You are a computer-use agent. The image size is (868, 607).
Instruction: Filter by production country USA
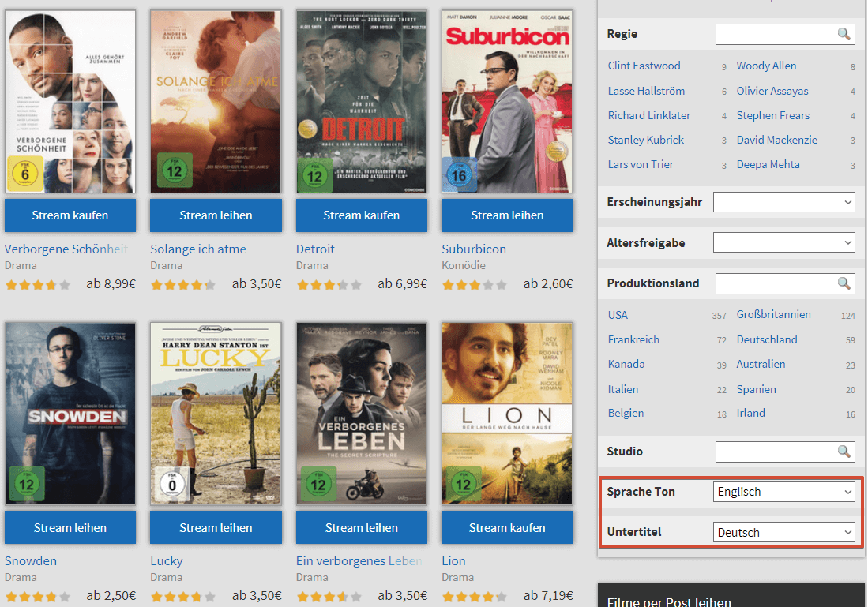[x=618, y=315]
